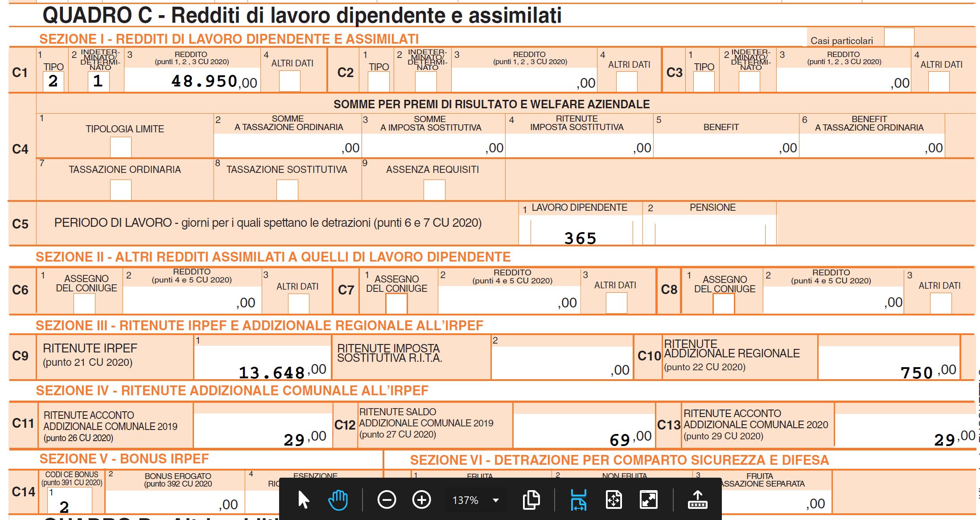The height and width of the screenshot is (520, 980).
Task: Zoom out with the minus icon
Action: point(387,500)
